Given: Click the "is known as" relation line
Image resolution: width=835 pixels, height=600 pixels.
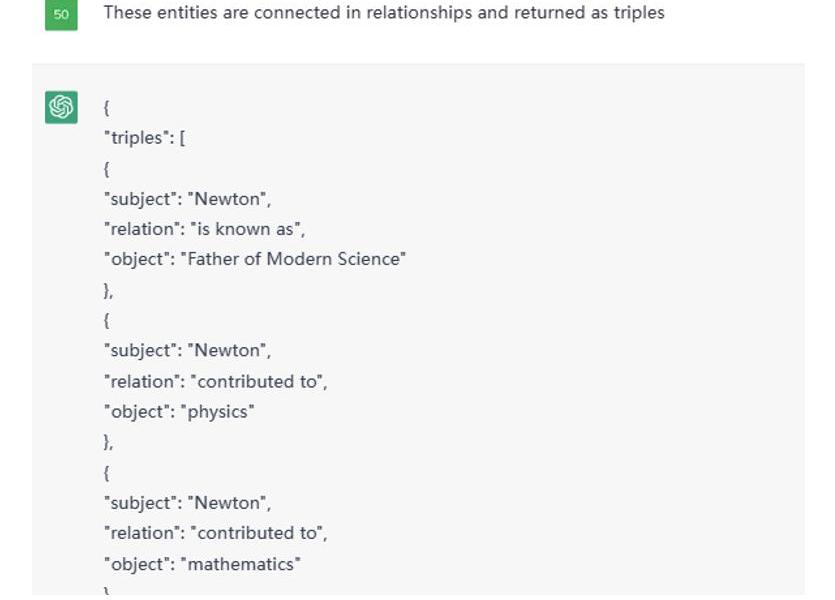Looking at the screenshot, I should (x=204, y=229).
